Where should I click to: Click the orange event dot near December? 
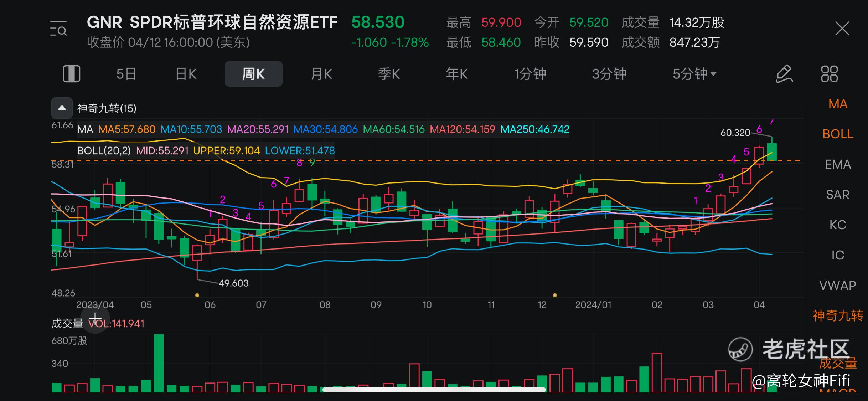click(554, 295)
